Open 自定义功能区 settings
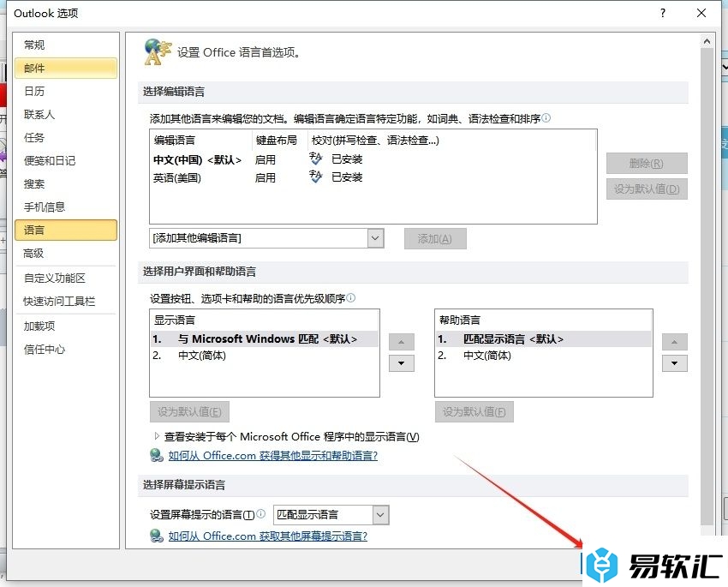 point(65,279)
